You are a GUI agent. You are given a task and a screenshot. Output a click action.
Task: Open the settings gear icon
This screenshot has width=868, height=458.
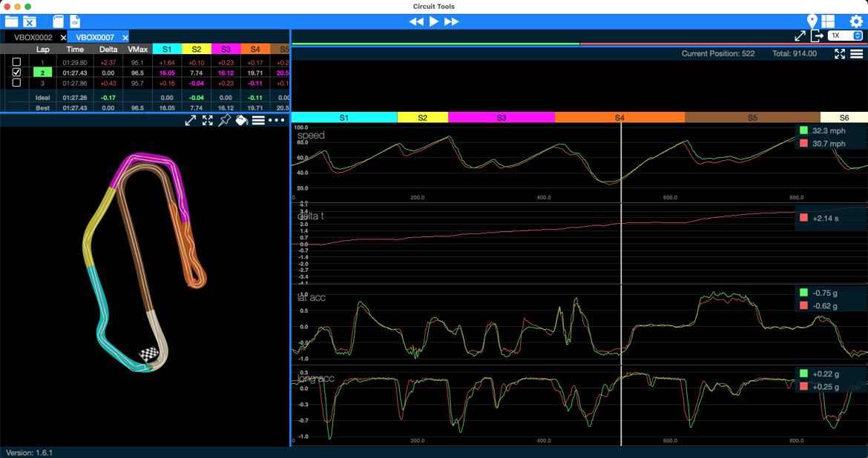(x=856, y=21)
